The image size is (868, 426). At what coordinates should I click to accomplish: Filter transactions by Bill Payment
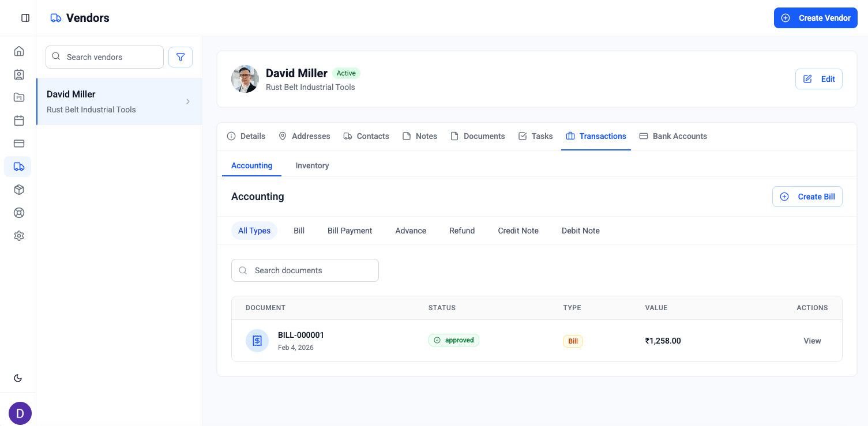pos(350,231)
